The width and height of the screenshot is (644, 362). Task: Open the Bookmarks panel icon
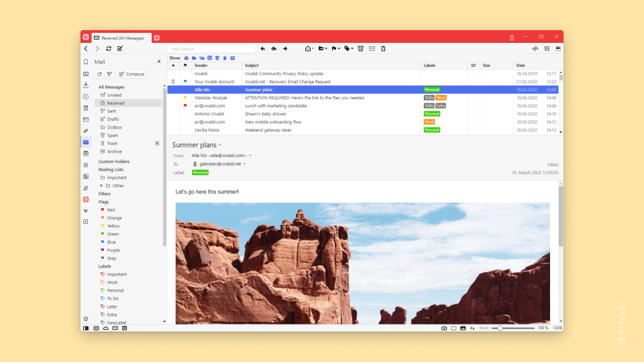pos(86,62)
